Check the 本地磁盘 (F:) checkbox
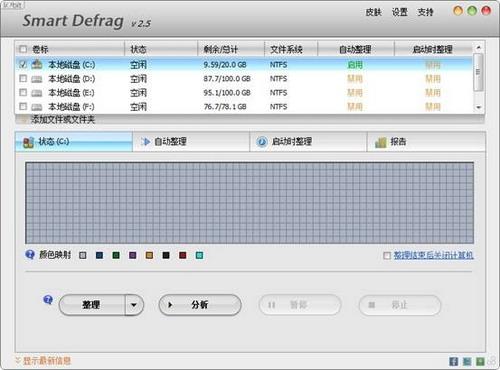The width and height of the screenshot is (500, 370). [x=23, y=106]
